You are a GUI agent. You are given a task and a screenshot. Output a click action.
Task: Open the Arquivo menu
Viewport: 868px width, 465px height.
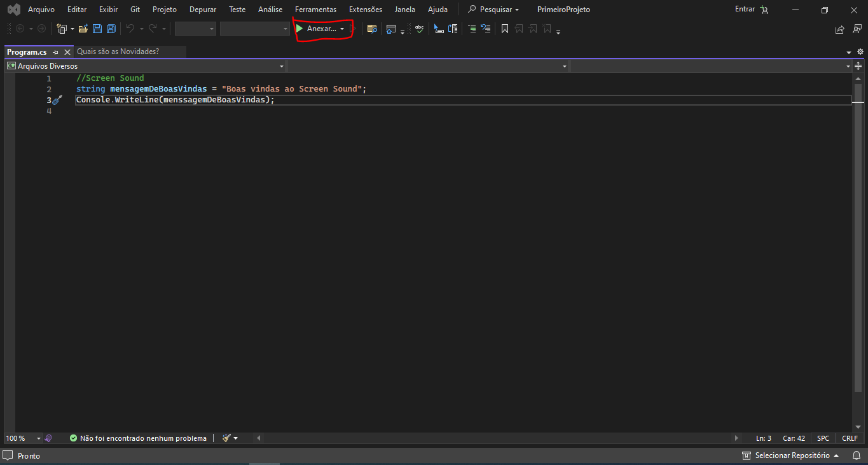pyautogui.click(x=41, y=10)
